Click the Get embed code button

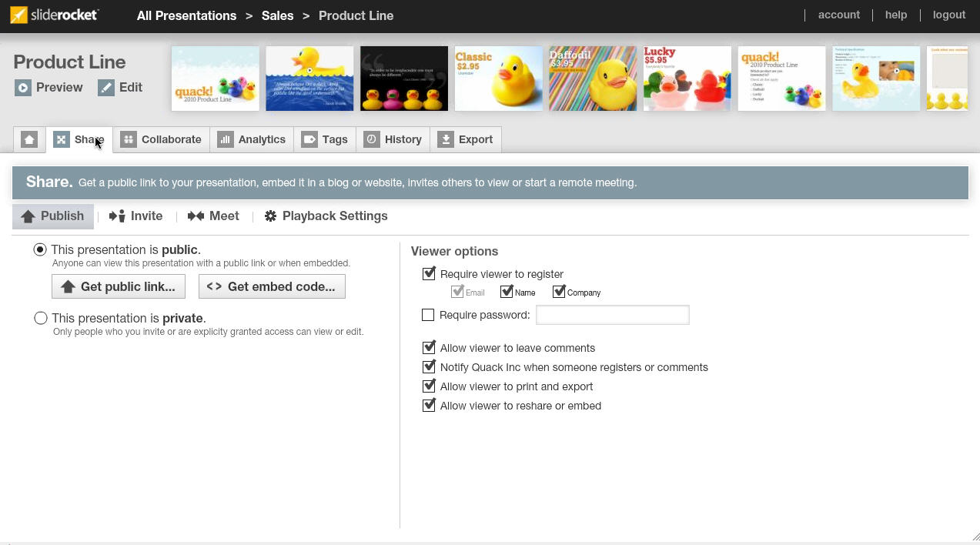point(272,286)
